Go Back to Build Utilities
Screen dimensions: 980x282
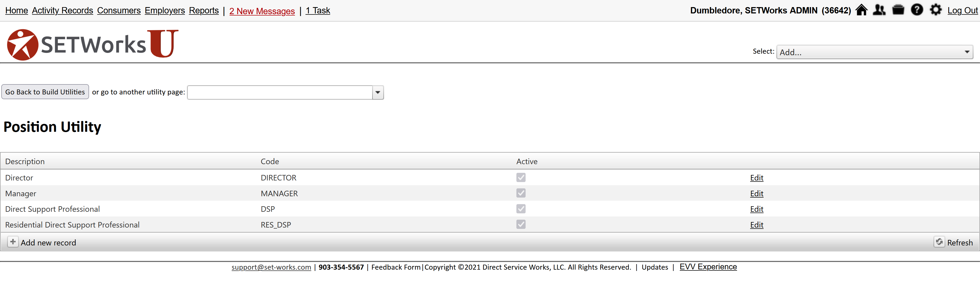(x=45, y=92)
